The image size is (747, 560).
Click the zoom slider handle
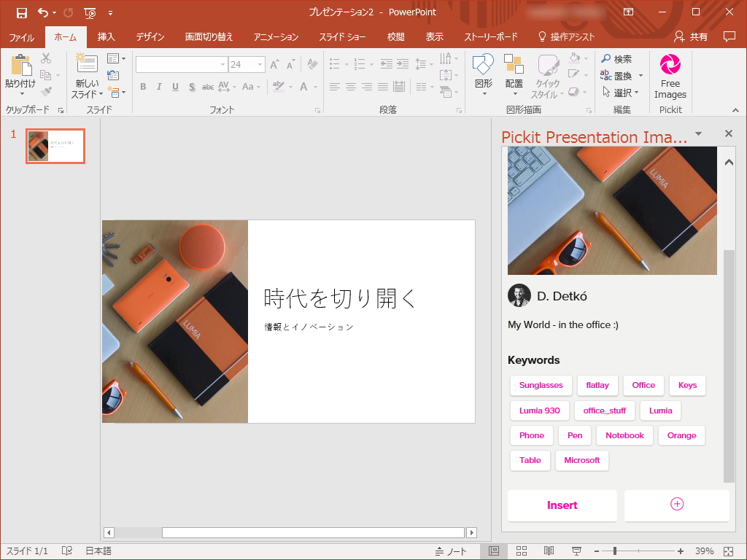pos(615,551)
